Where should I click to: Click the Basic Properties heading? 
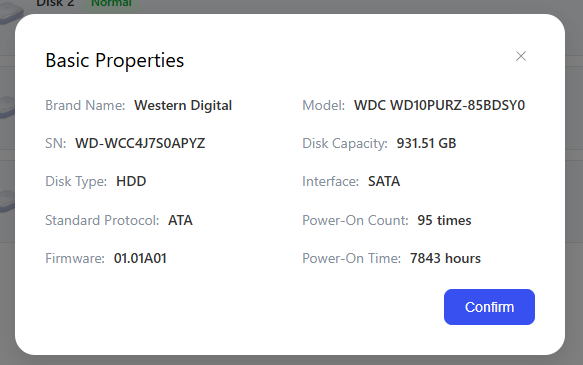coord(115,60)
